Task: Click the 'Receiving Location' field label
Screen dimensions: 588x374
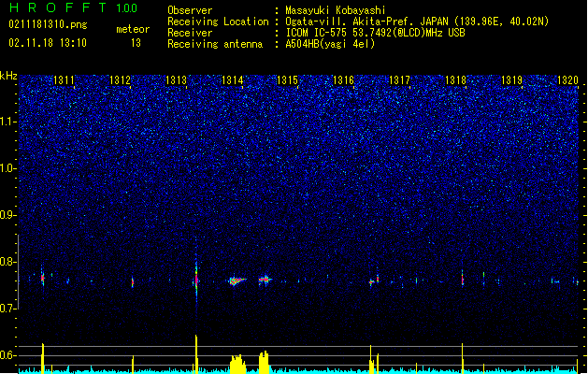Action: [x=218, y=22]
